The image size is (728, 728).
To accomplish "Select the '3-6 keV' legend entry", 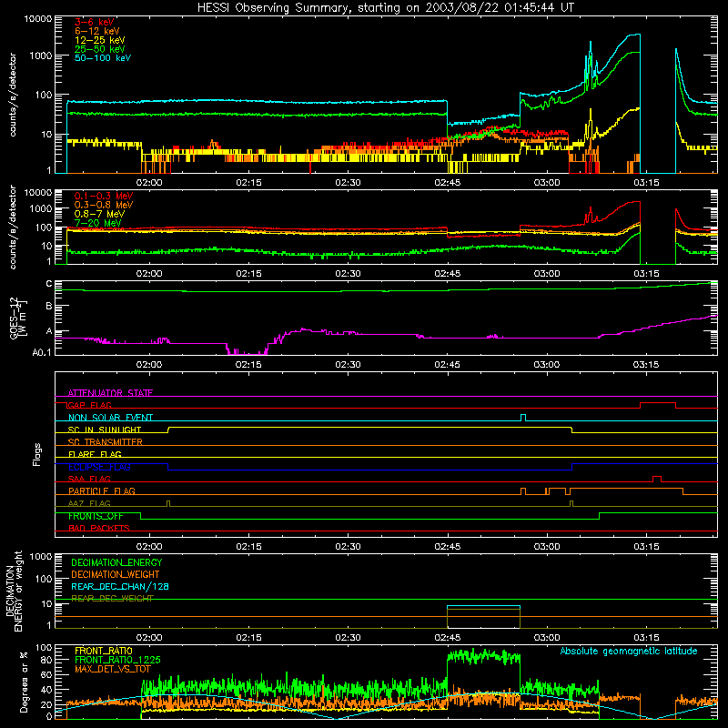I will point(95,22).
